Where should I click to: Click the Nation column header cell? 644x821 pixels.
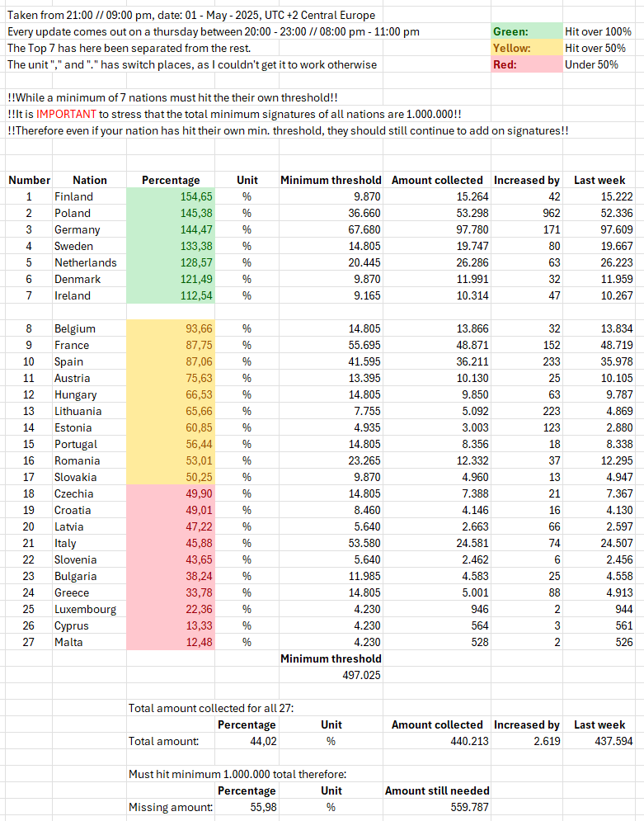pos(89,180)
